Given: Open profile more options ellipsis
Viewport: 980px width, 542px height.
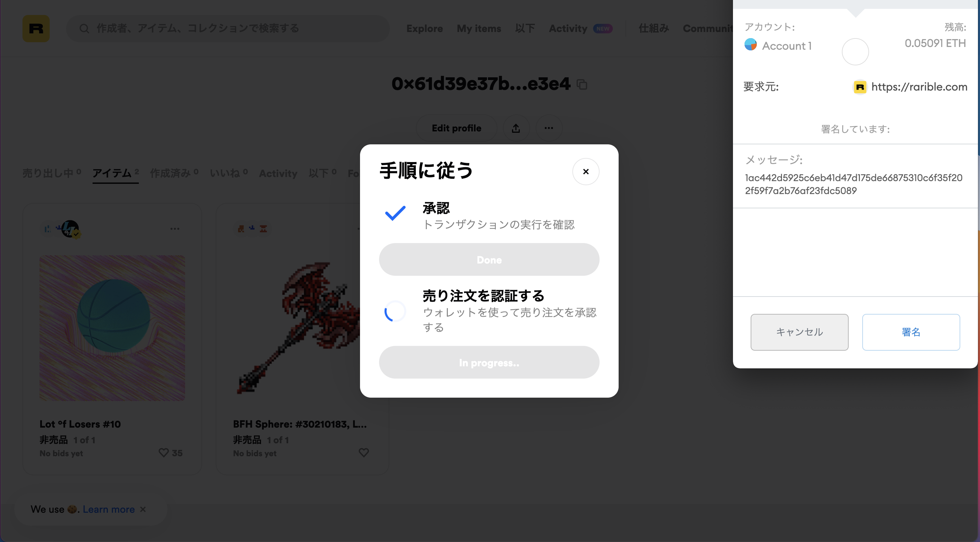Looking at the screenshot, I should pos(549,128).
